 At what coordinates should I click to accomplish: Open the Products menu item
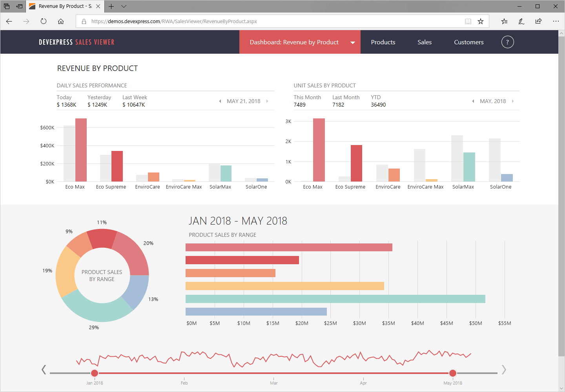(x=383, y=42)
